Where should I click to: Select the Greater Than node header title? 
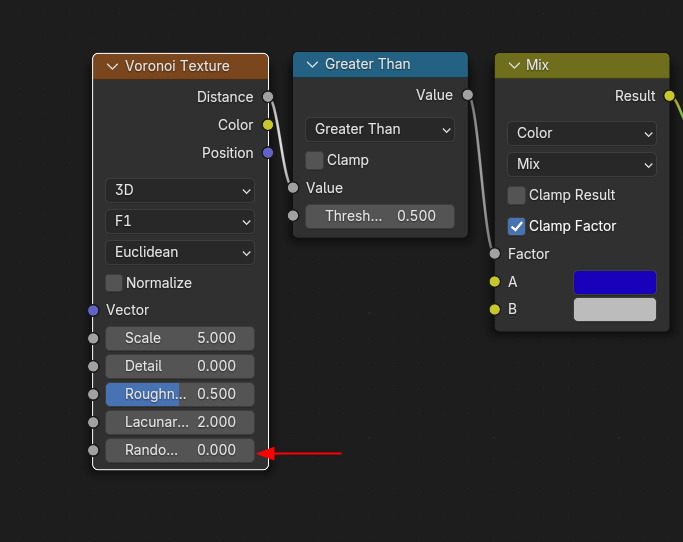[367, 64]
